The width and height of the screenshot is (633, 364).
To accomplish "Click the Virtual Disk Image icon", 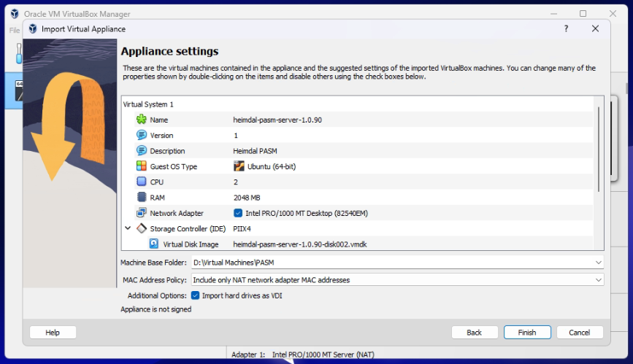I will [154, 244].
